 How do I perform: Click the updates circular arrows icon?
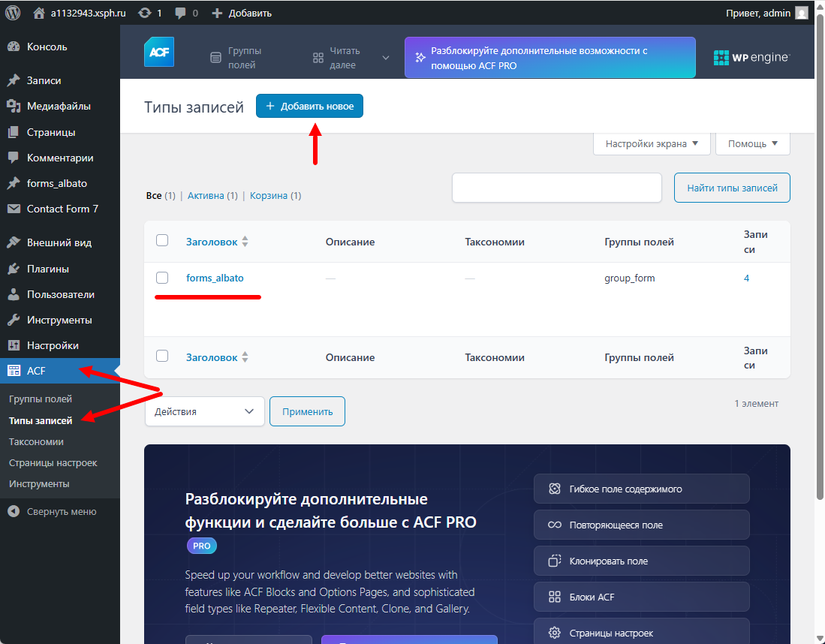tap(145, 13)
